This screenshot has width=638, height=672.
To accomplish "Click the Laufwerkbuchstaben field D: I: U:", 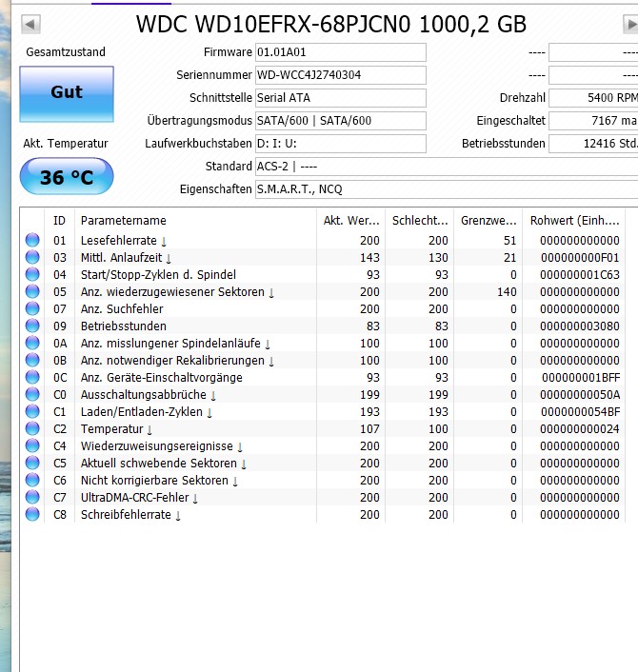I will [x=341, y=143].
